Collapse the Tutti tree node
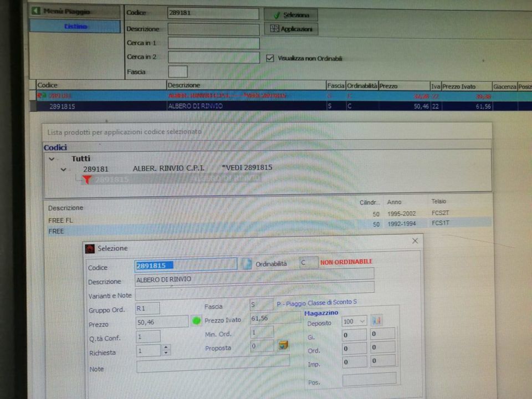The width and height of the screenshot is (532, 399). (52, 158)
